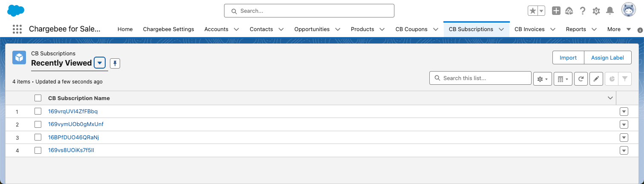644x184 pixels.
Task: Open the App Launcher grid icon
Action: (17, 29)
